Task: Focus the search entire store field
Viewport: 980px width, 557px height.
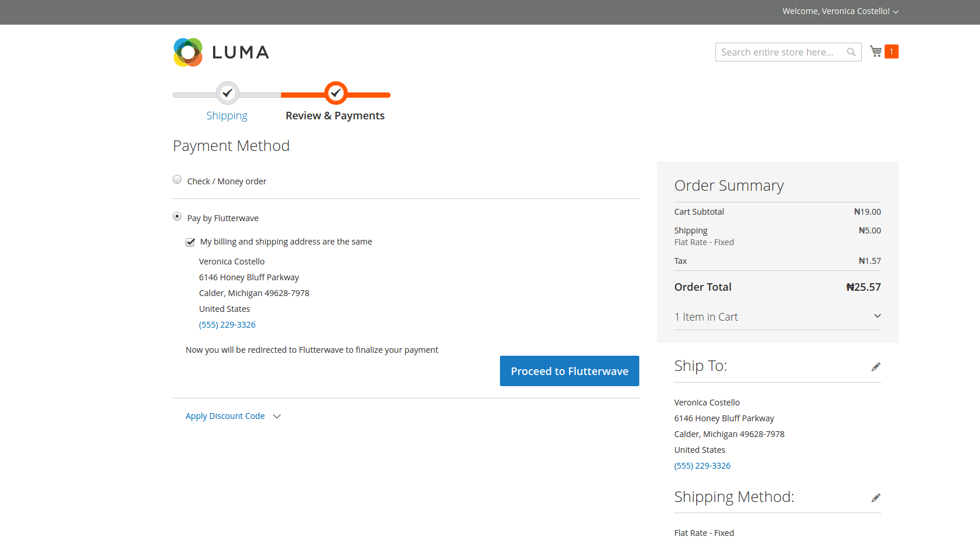Action: pos(779,52)
